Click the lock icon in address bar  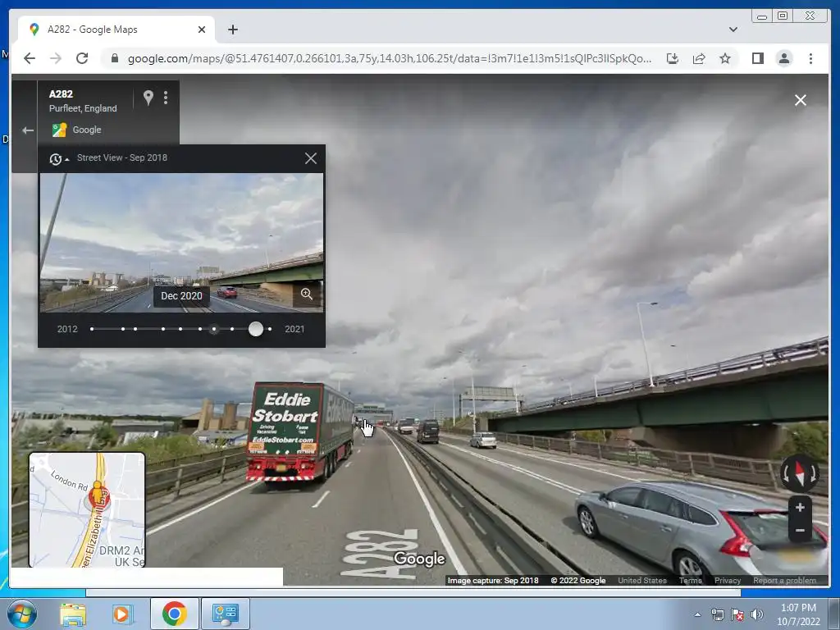(114, 58)
